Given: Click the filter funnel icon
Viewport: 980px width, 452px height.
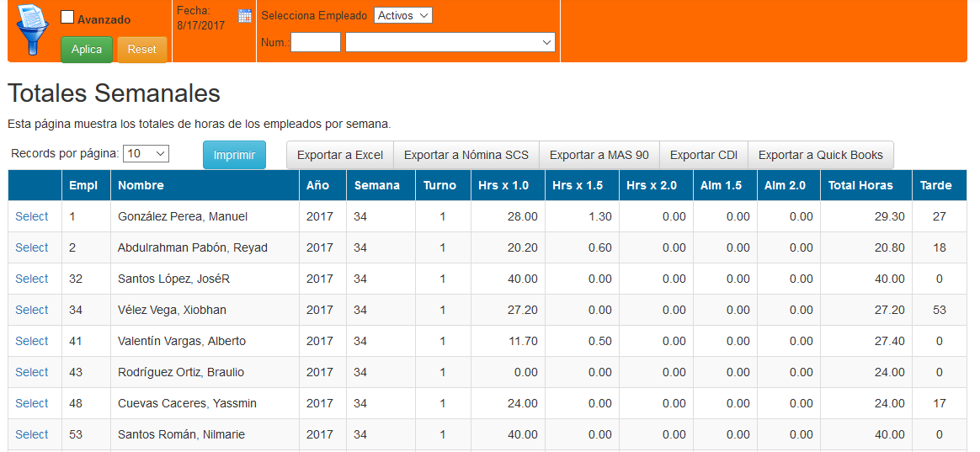Looking at the screenshot, I should 33,30.
